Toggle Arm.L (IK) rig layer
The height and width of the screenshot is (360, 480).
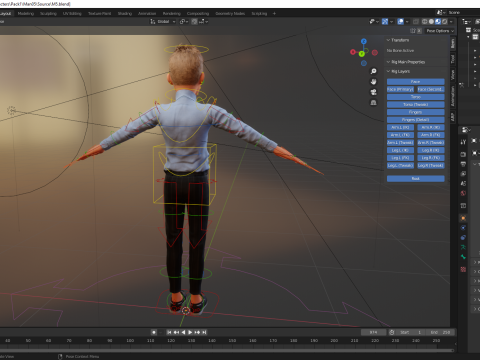coord(400,127)
